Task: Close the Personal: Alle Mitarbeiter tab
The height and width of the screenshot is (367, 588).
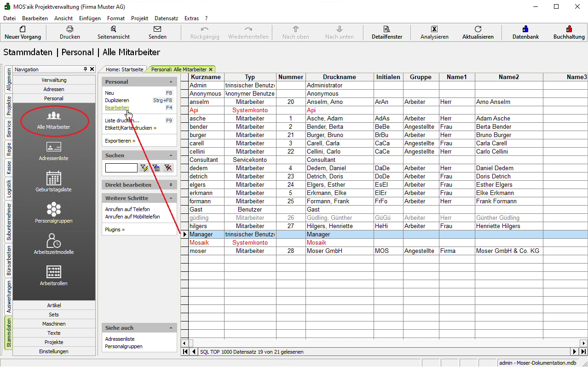Action: pyautogui.click(x=211, y=69)
